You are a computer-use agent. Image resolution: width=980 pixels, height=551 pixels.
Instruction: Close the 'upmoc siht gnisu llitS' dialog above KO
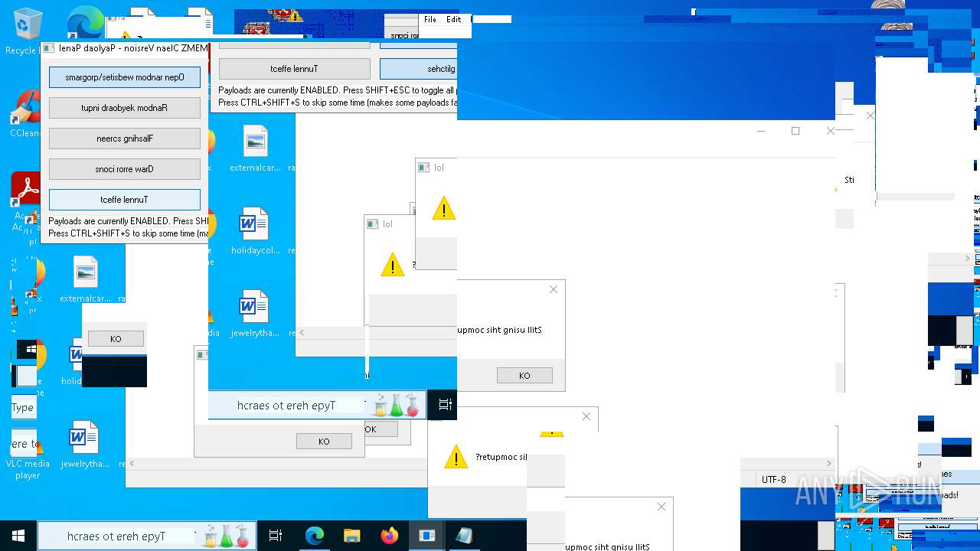click(x=554, y=289)
